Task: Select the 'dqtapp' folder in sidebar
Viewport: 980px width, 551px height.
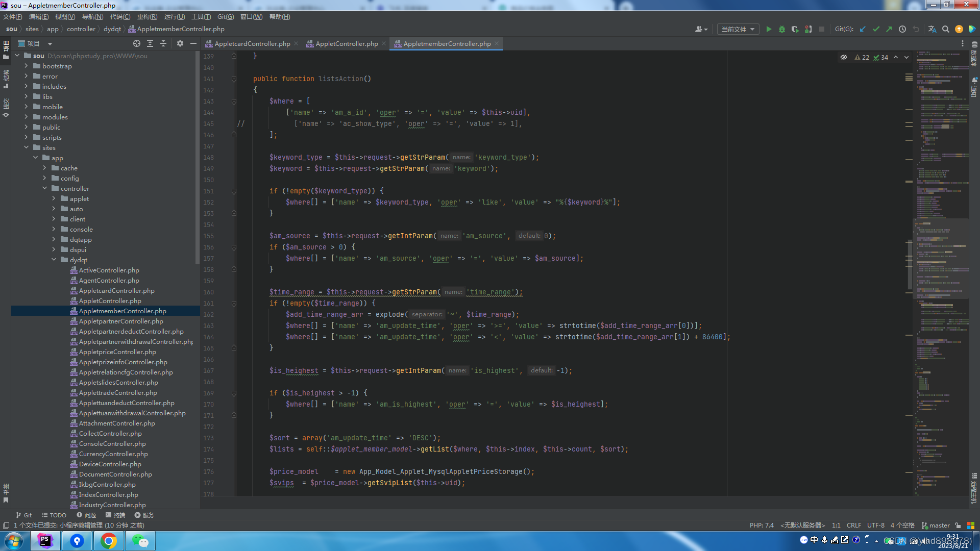Action: 80,239
